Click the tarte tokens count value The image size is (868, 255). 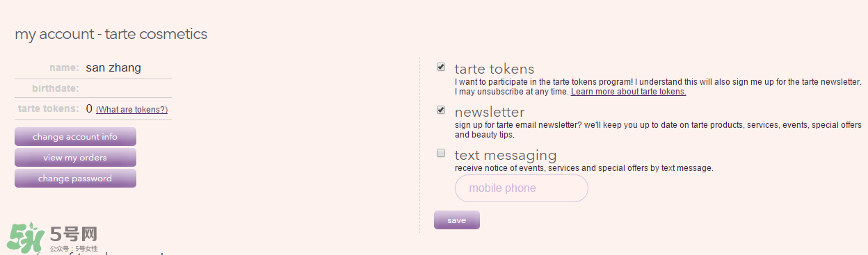tap(89, 109)
